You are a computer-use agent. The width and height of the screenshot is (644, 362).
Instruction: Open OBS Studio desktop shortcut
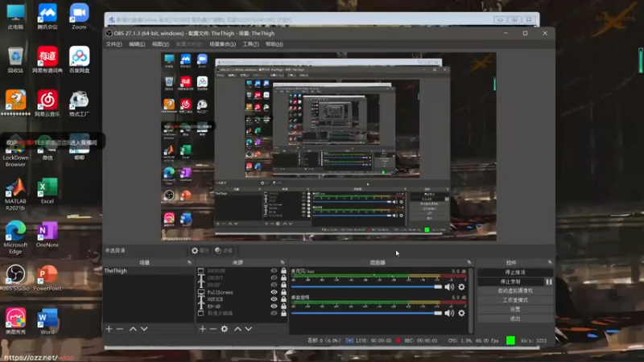(15, 278)
